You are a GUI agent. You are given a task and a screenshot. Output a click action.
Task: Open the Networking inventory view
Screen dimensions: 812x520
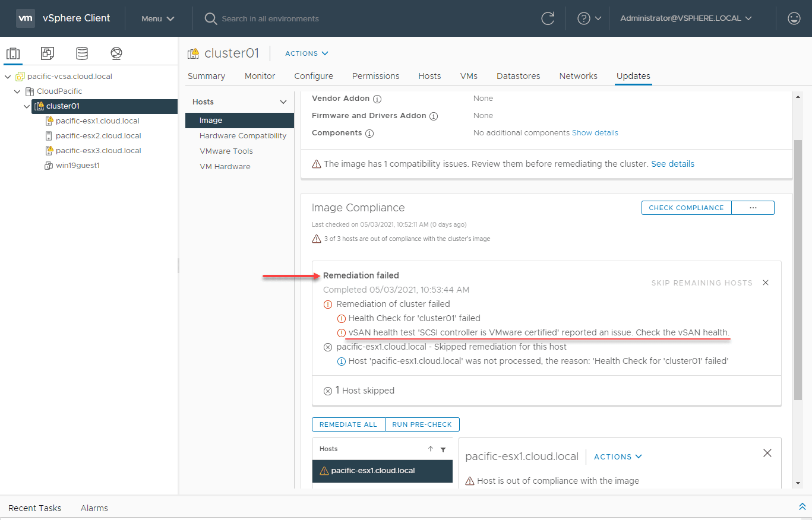[116, 53]
